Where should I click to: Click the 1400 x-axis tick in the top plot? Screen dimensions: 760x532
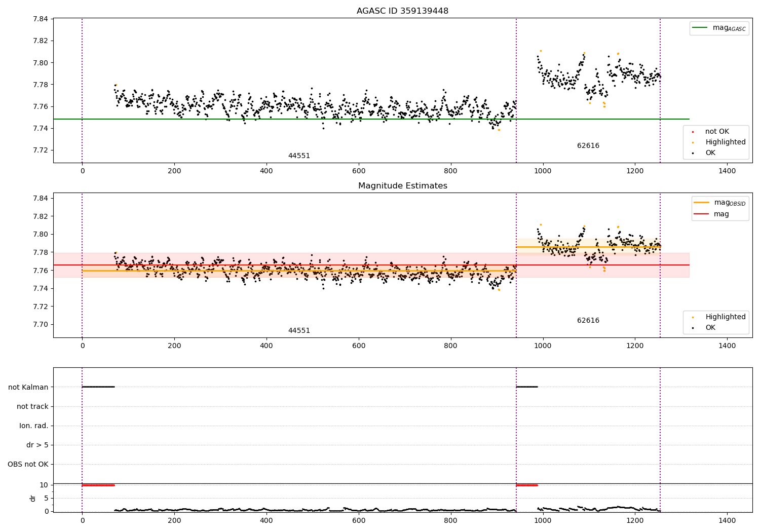click(727, 171)
